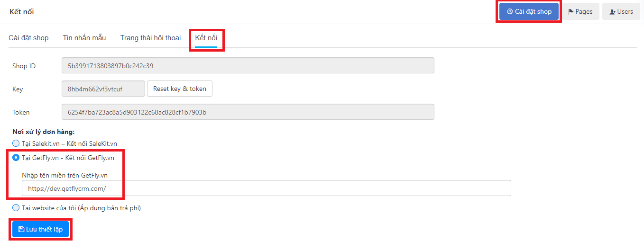Screen dimensions: 644x250
Task: Click the Shop ID label
Action: [24, 66]
